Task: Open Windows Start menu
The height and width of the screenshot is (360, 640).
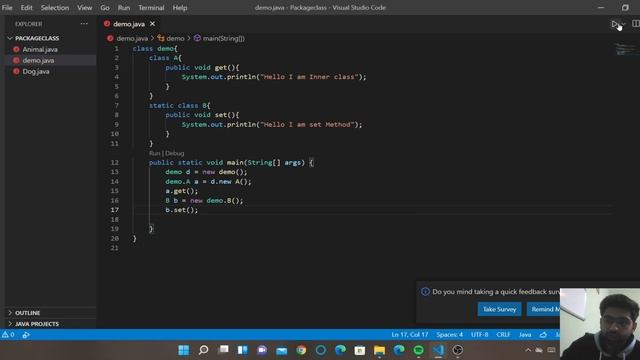Action: 184,350
